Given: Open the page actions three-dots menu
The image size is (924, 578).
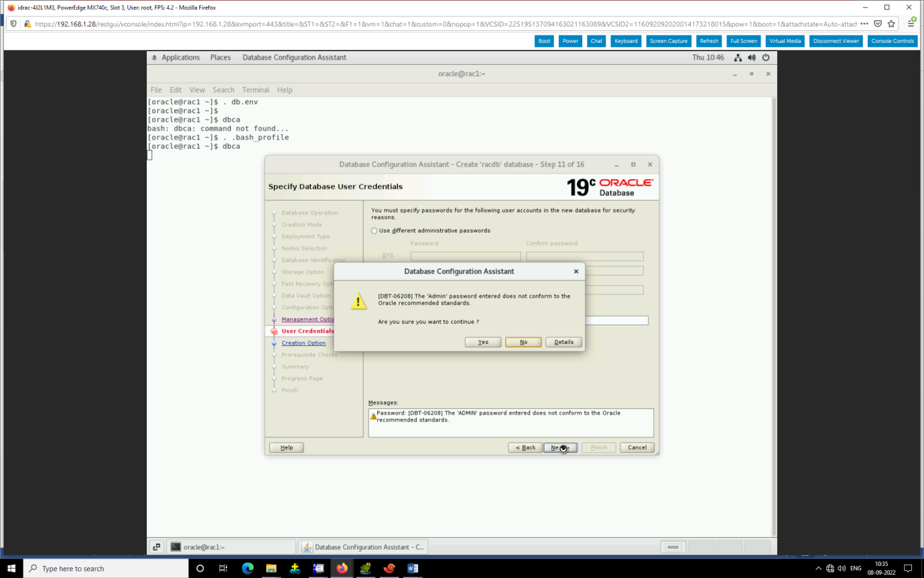Looking at the screenshot, I should [x=864, y=23].
